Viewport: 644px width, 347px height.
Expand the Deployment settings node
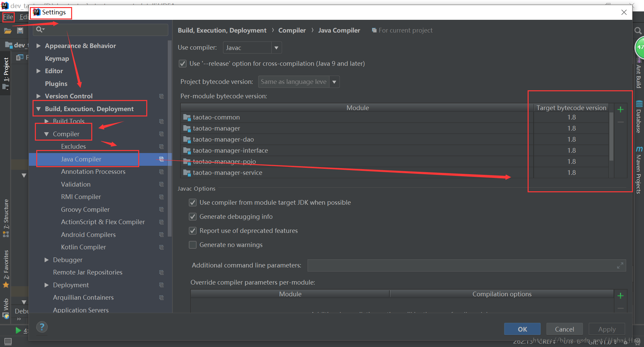click(x=47, y=285)
